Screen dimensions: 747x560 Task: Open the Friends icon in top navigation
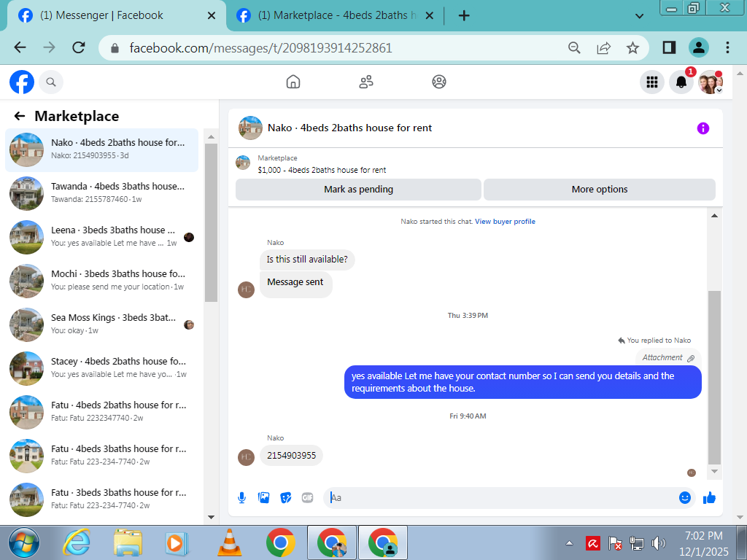click(x=366, y=82)
